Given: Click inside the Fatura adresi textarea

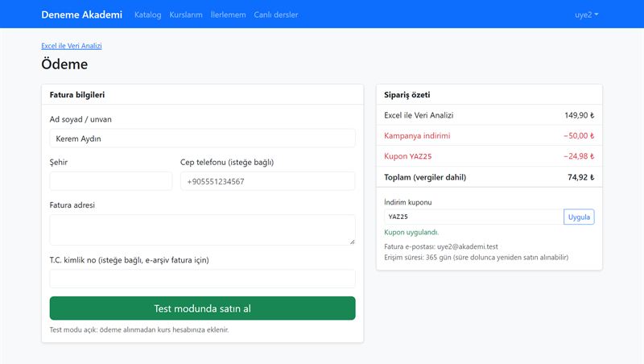Looking at the screenshot, I should coord(203,230).
